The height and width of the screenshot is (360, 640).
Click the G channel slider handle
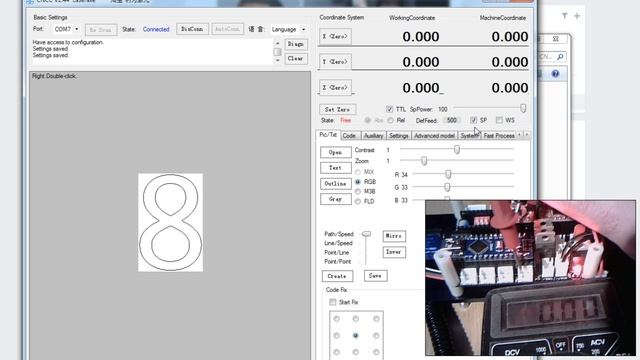click(x=447, y=187)
